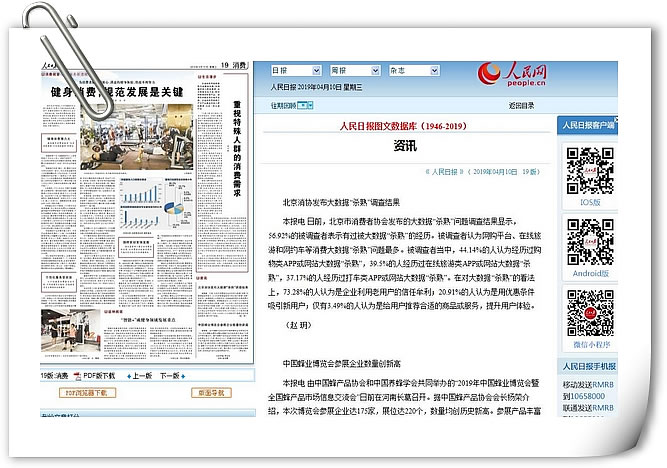Click the pie chart on the newspaper page
This screenshot has height=468, width=667.
tap(174, 209)
